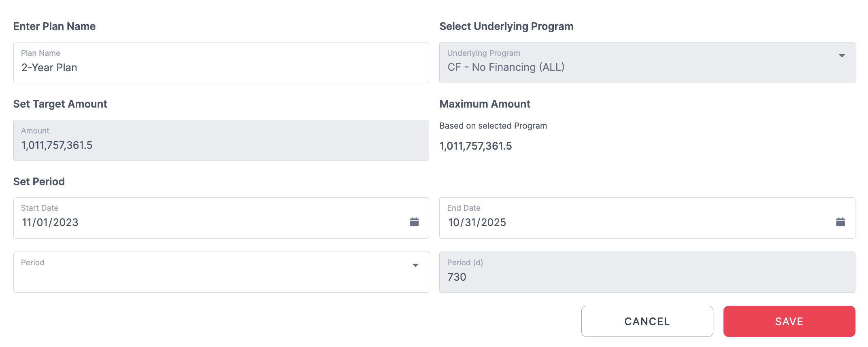This screenshot has width=868, height=347.
Task: Click the End Date value 10/31/2025
Action: click(477, 222)
